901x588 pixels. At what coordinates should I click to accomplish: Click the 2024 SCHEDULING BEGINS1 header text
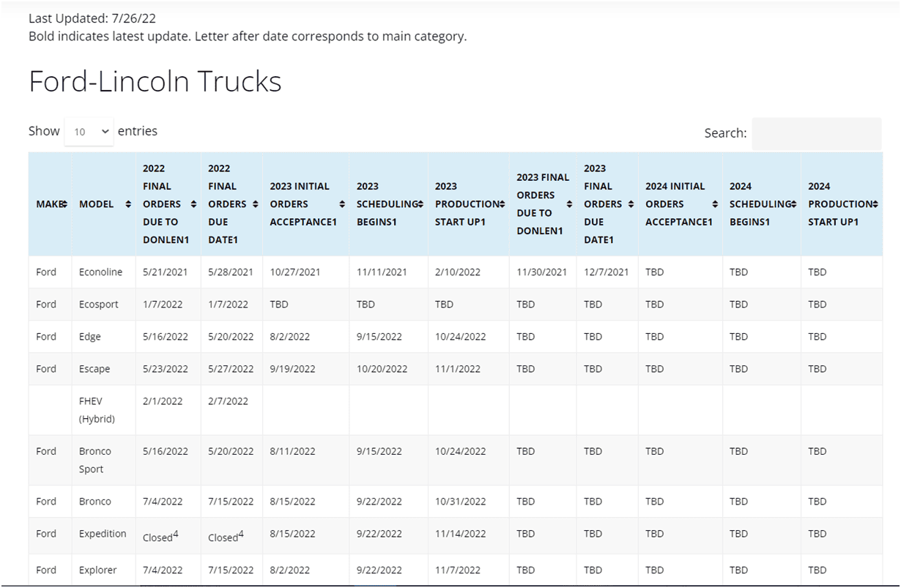(760, 204)
